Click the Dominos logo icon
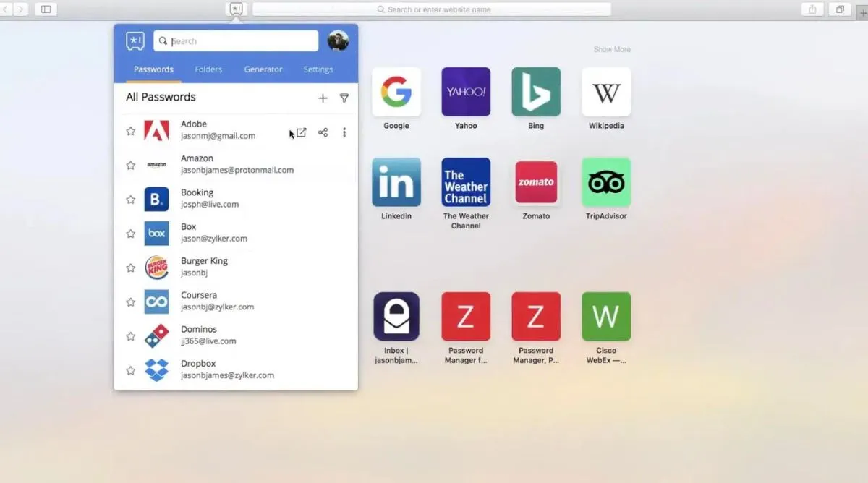868x483 pixels. [156, 335]
